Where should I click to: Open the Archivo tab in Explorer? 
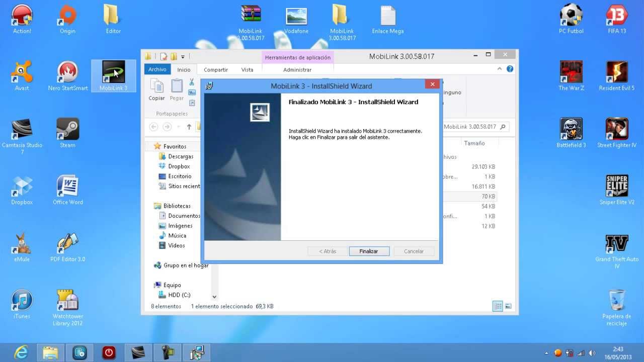coord(157,69)
